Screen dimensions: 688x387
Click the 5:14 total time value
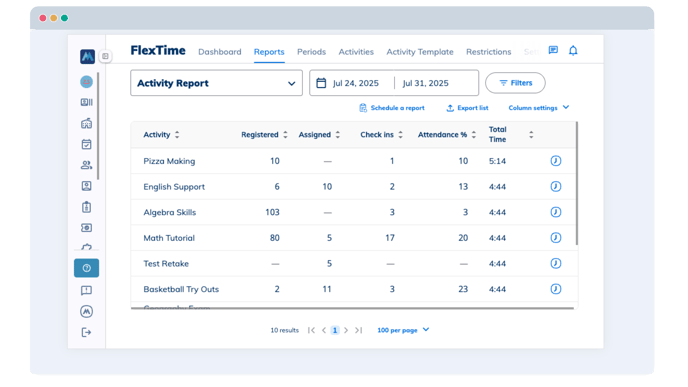(x=498, y=161)
